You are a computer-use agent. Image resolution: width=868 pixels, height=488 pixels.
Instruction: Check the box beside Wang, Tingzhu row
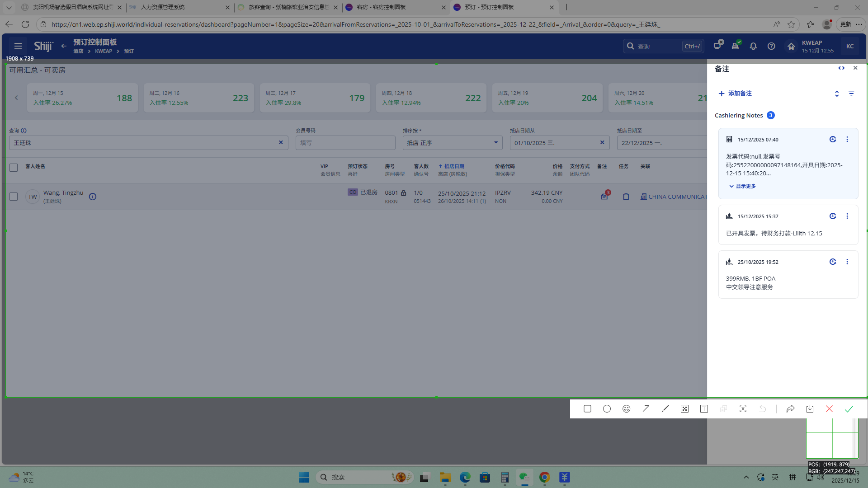click(14, 197)
